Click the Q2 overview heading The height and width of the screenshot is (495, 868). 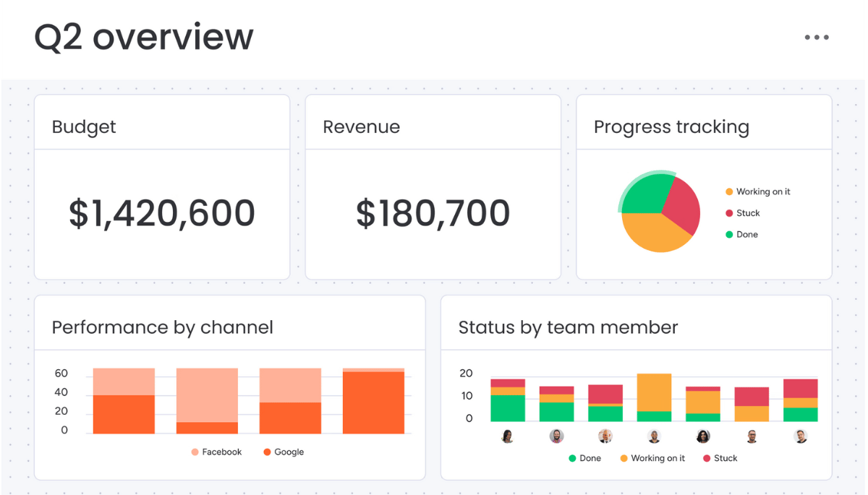[x=144, y=38]
